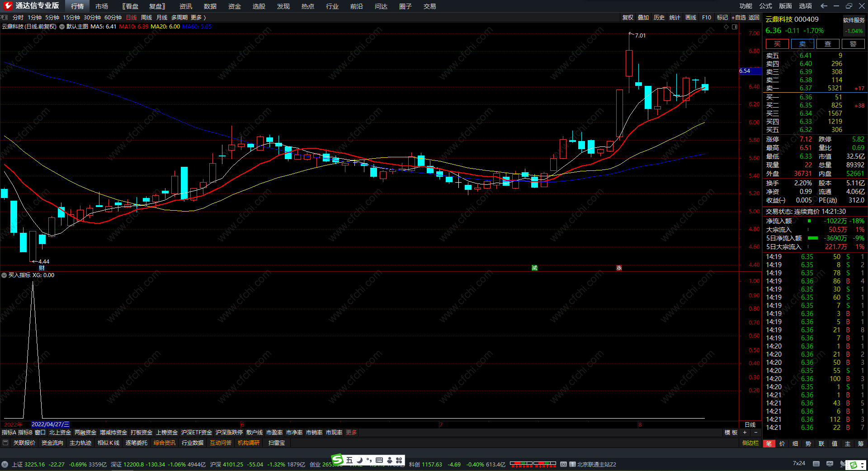Click the Sogou user account icon
The image size is (868, 471).
[389, 460]
